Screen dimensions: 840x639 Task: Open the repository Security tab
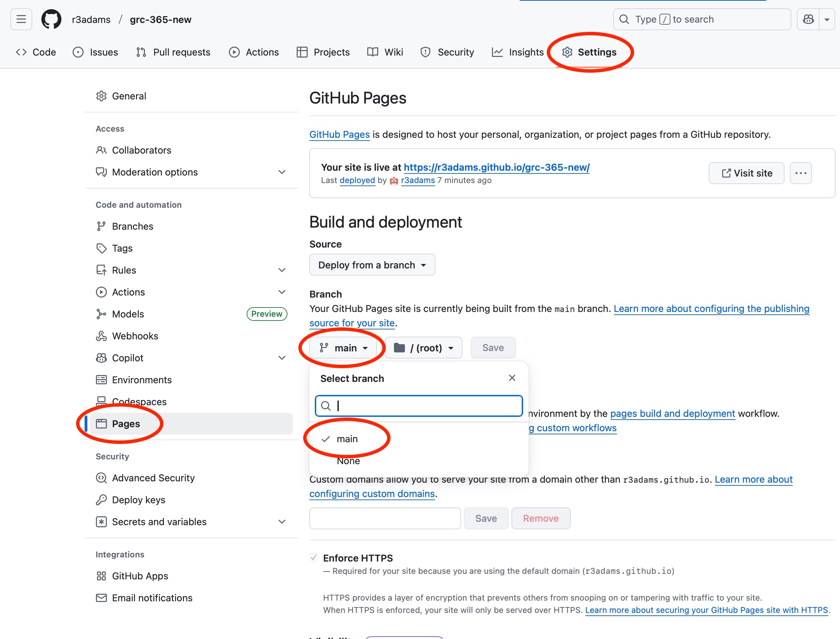click(447, 52)
